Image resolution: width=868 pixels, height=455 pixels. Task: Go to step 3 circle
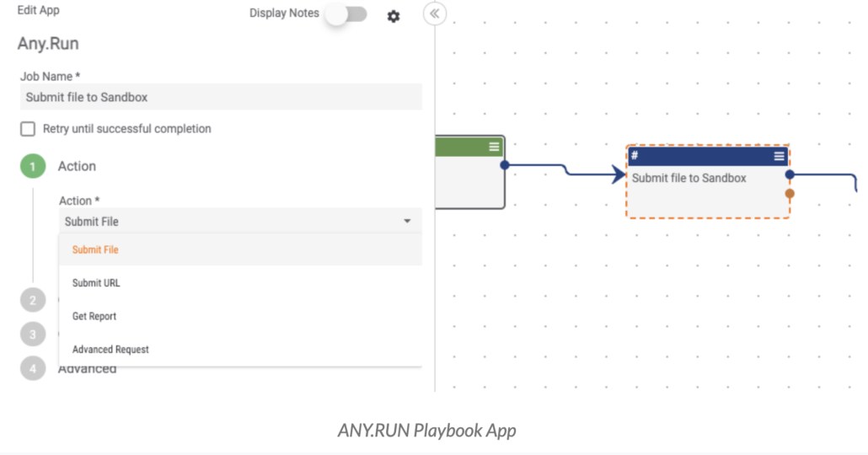33,335
